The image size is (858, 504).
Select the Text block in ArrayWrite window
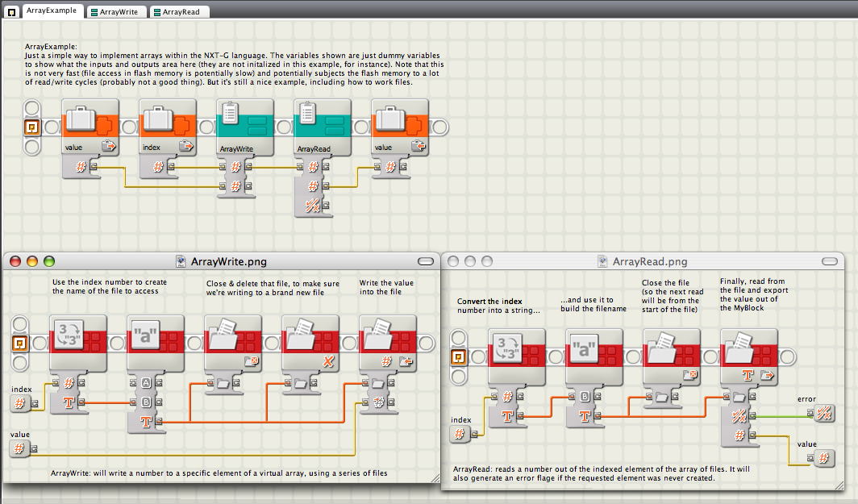[156, 343]
